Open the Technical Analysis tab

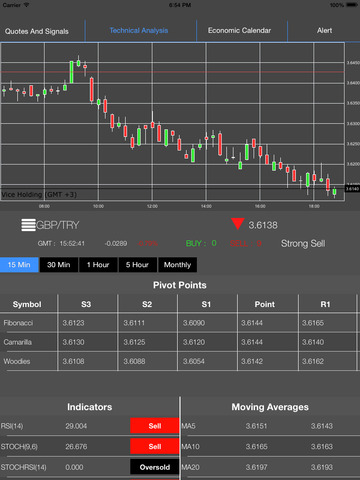[139, 31]
